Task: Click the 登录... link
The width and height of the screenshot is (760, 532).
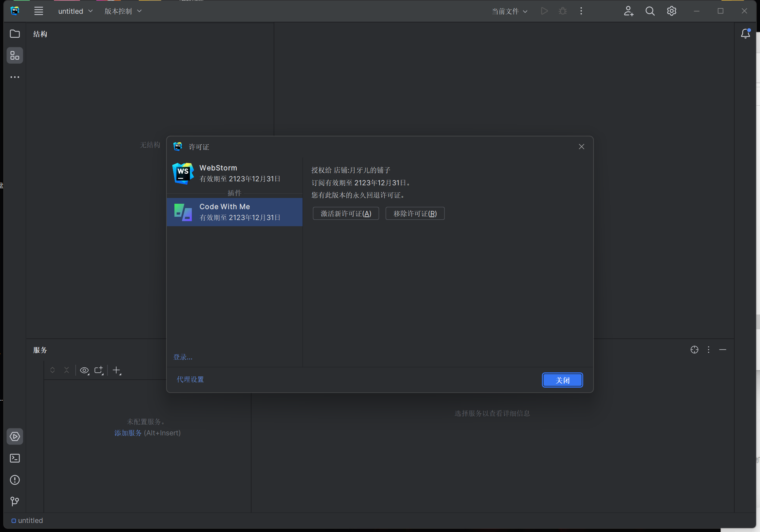Action: [x=183, y=357]
